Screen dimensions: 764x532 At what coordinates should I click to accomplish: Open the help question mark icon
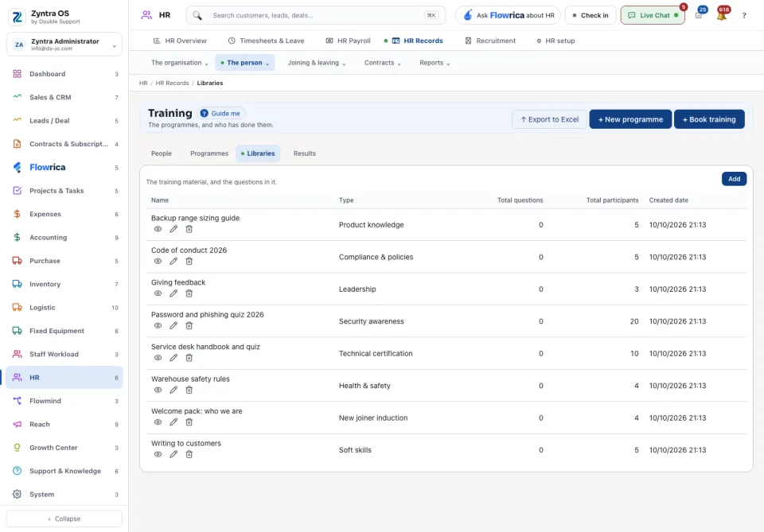tap(744, 16)
